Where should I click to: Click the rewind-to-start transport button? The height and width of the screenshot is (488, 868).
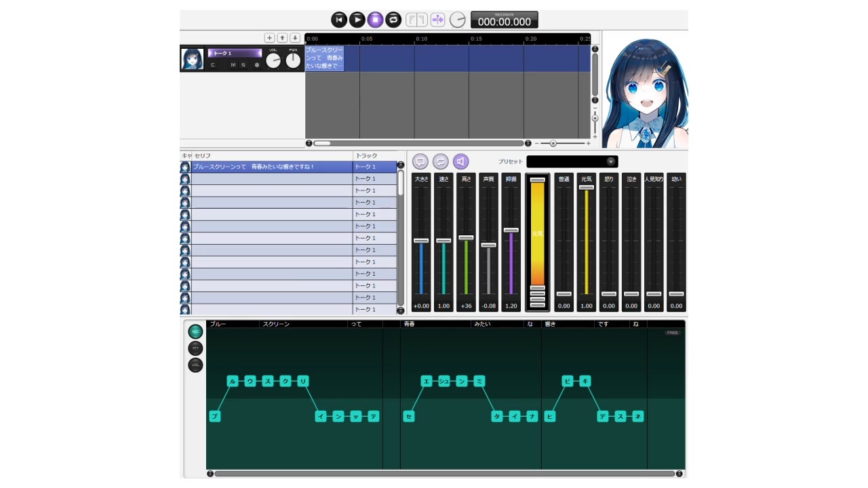click(339, 20)
